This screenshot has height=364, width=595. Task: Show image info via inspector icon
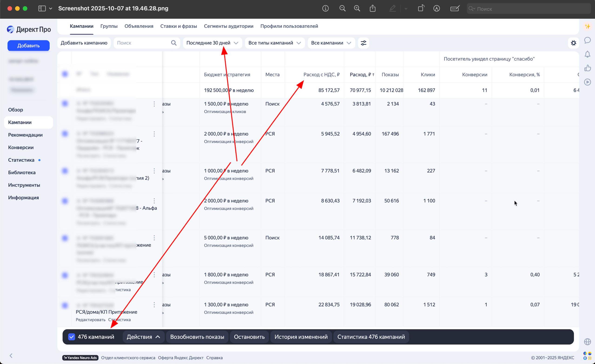tap(325, 8)
